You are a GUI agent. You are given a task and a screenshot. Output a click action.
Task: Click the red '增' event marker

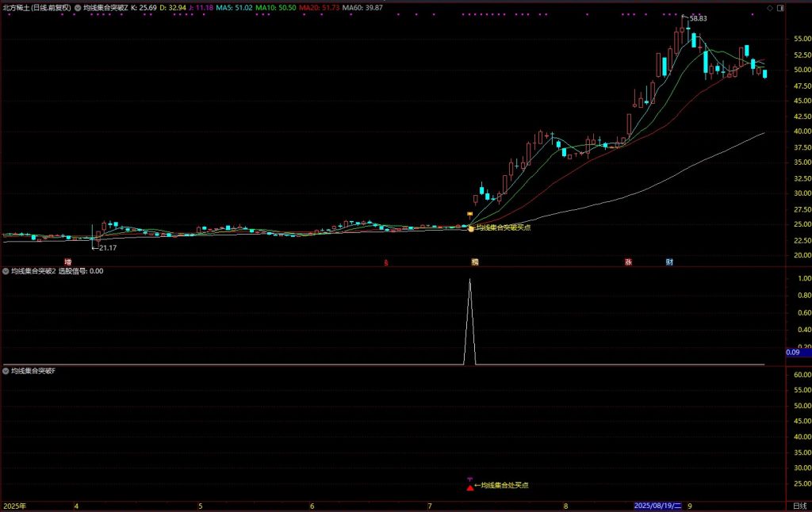pos(67,262)
